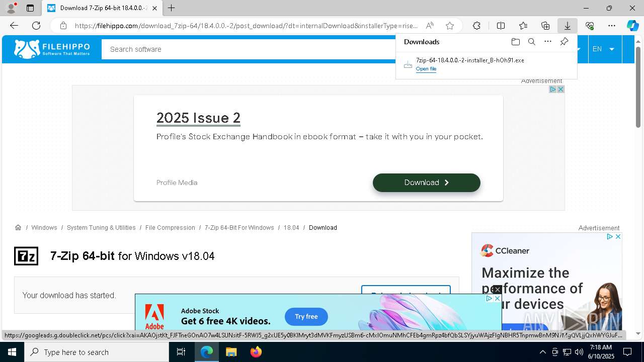
Task: Close the 7-Zip download tab
Action: (x=154, y=8)
